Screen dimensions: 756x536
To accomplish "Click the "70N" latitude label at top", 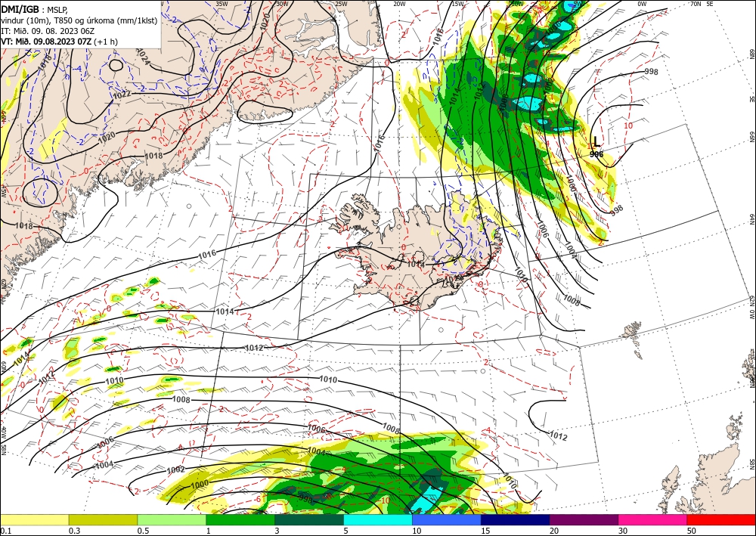I will point(696,4).
